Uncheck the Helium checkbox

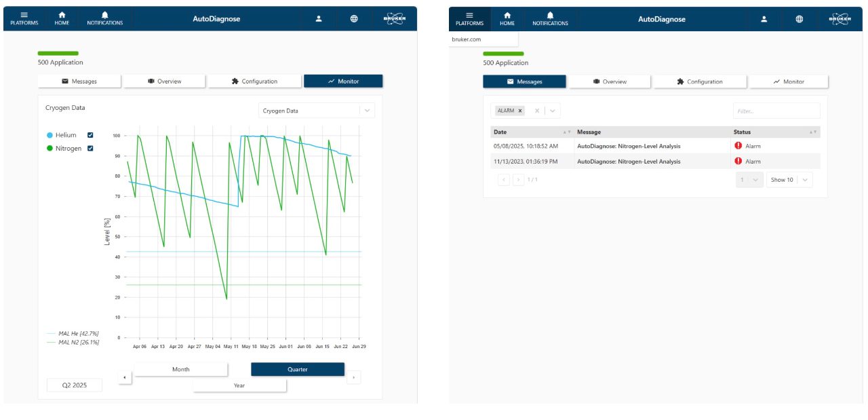[x=90, y=135]
